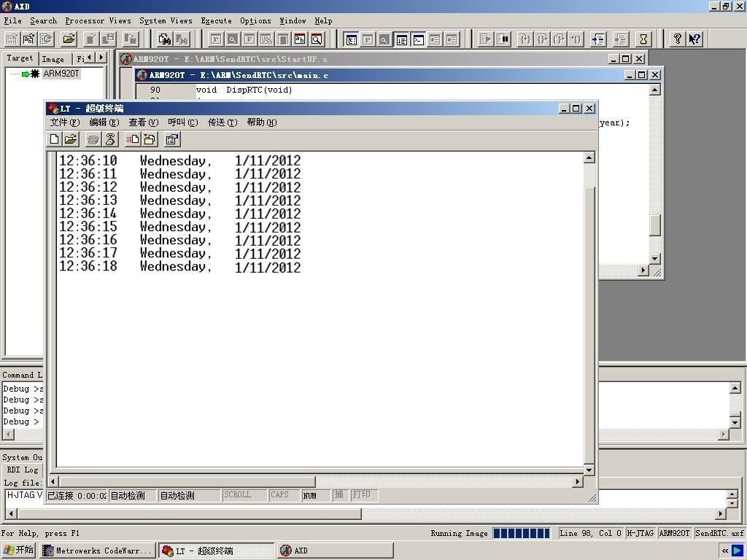Click the Load Image toolbar icon in AXD
747x560 pixels.
12,39
